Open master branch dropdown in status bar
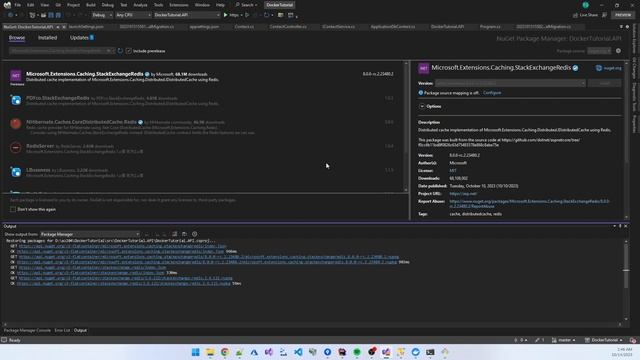Image resolution: width=640 pixels, height=360 pixels. coord(564,340)
